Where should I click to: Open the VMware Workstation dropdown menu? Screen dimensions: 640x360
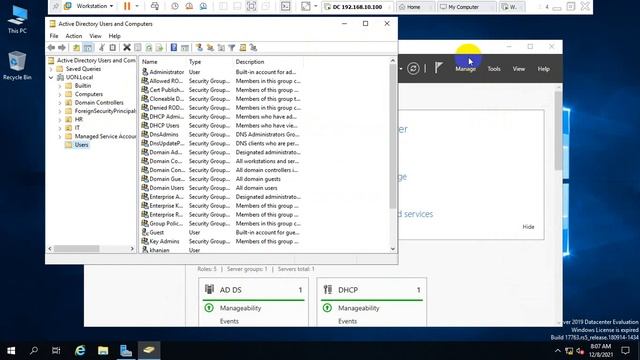(95, 6)
